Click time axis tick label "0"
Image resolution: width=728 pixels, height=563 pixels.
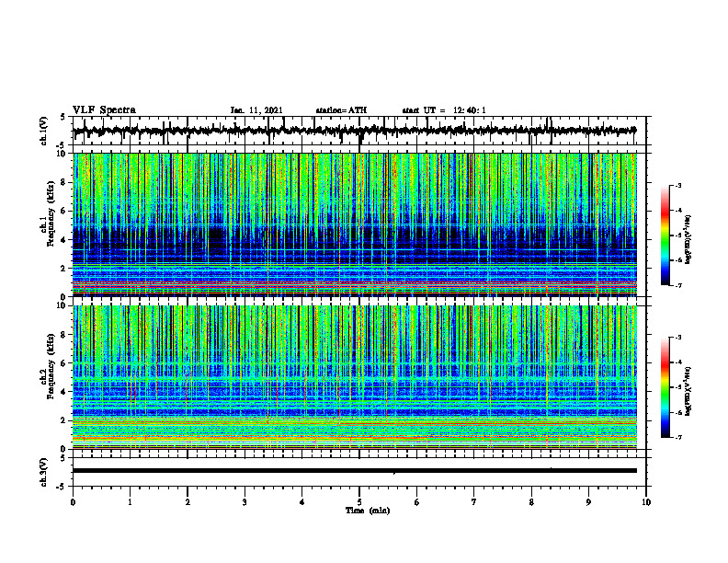73,502
